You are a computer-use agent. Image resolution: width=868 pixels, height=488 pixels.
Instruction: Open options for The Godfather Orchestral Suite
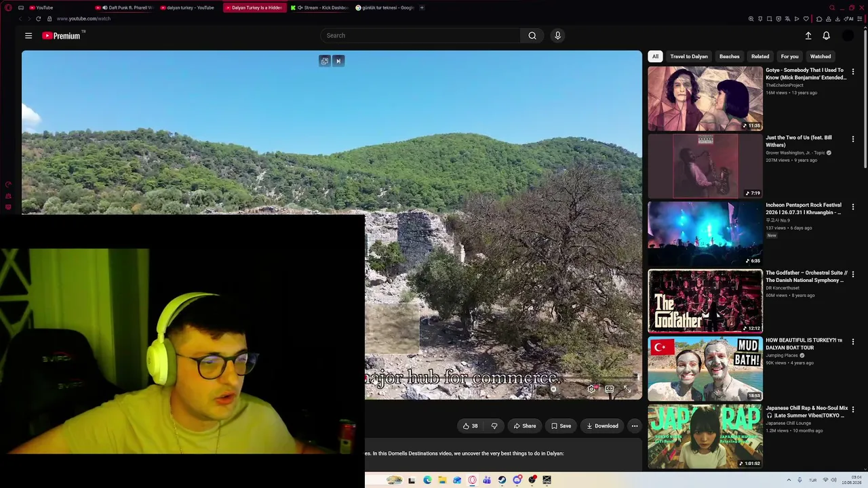click(853, 274)
